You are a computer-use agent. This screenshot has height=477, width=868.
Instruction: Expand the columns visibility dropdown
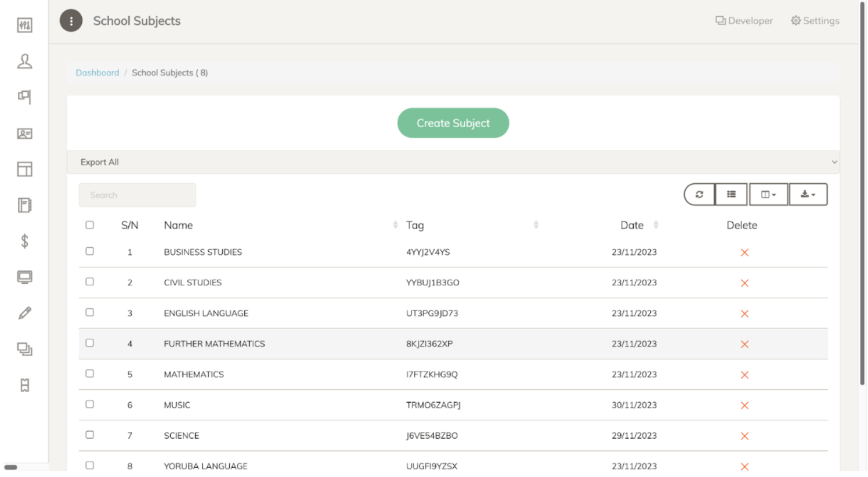click(x=768, y=194)
